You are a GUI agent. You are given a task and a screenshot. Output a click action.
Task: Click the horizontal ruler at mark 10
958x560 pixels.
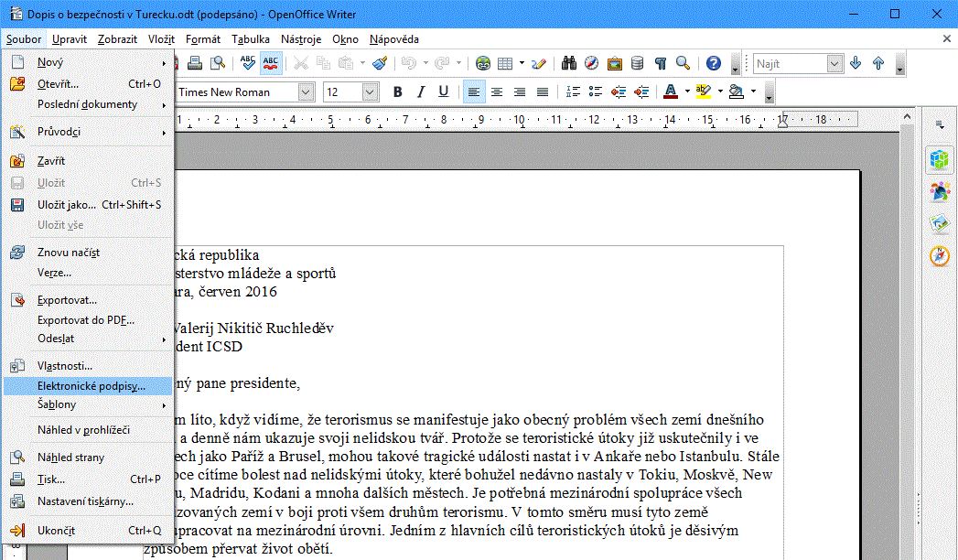(520, 120)
